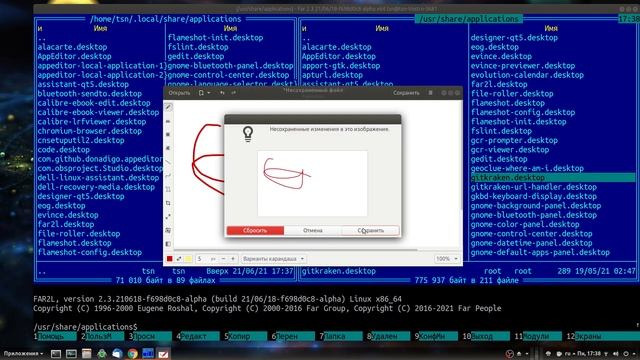Screen dimensions: 640x360
Task: Click the pencil size field showing 5
Action: (x=206, y=259)
